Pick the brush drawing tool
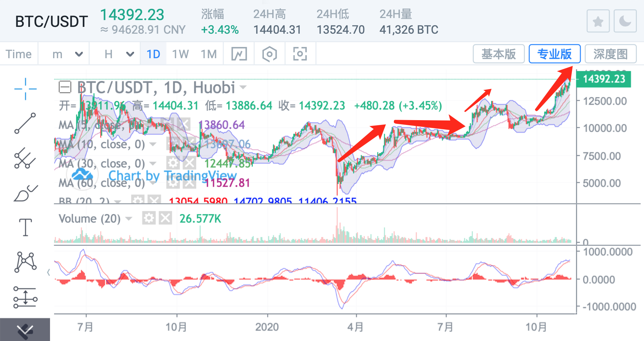The width and height of the screenshot is (644, 341). (26, 193)
